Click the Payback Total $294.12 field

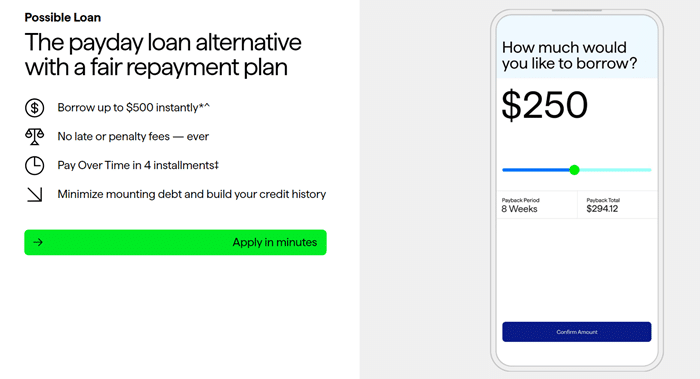point(617,205)
